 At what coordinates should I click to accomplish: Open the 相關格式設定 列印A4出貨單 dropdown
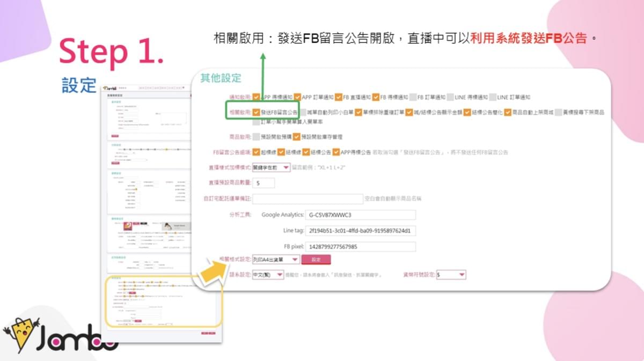click(x=276, y=259)
